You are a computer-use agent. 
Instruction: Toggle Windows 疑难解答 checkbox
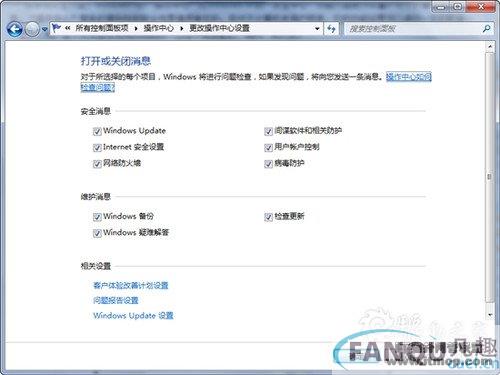click(x=97, y=233)
